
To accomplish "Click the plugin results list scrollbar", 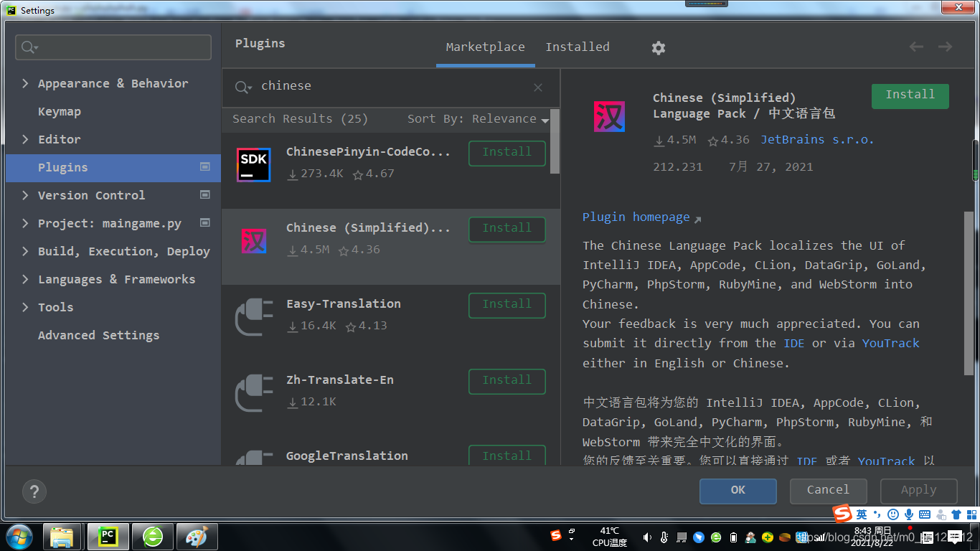I will (555, 141).
